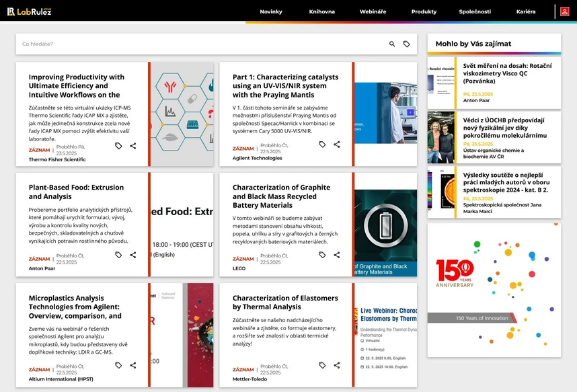Viewport: 577px width, 392px height.
Task: Click 'Ústav organické chemie a biochemie AV ČR'
Action: [494, 153]
